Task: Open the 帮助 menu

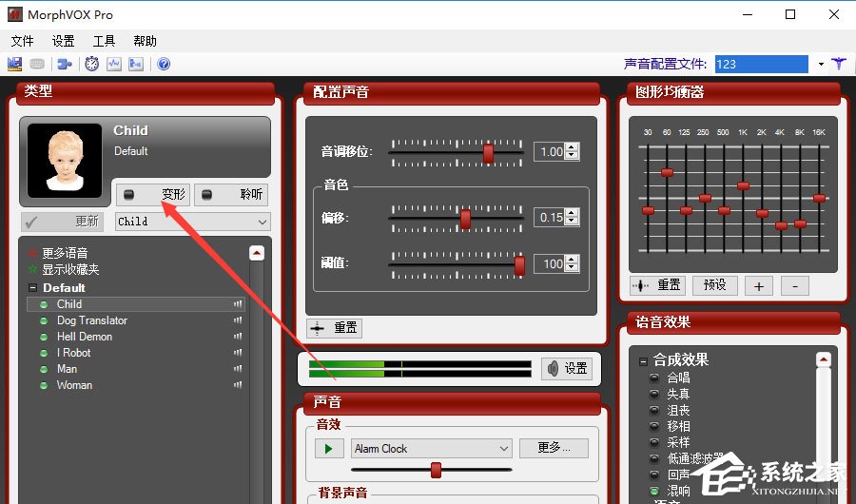Action: pyautogui.click(x=145, y=41)
